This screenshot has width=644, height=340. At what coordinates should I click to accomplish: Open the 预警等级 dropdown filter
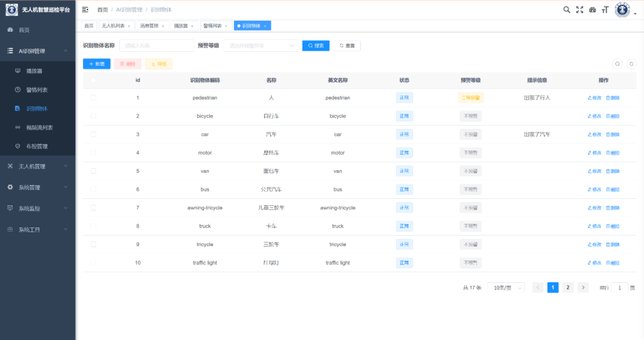[x=261, y=45]
